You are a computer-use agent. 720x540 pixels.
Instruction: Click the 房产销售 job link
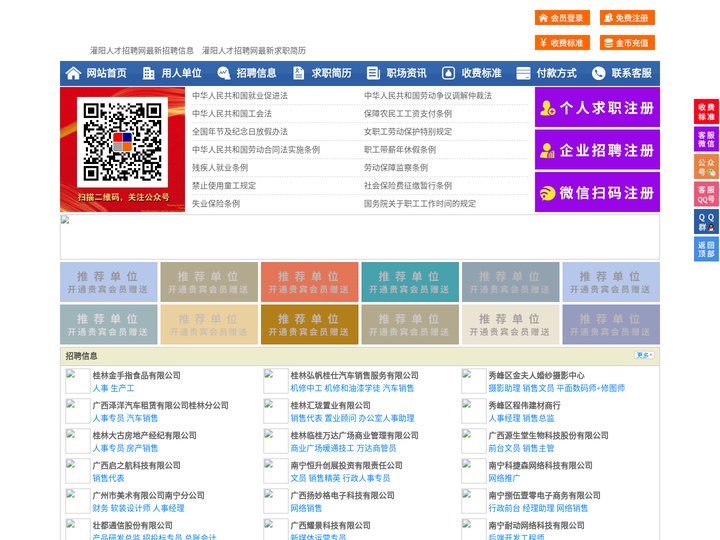[x=142, y=448]
